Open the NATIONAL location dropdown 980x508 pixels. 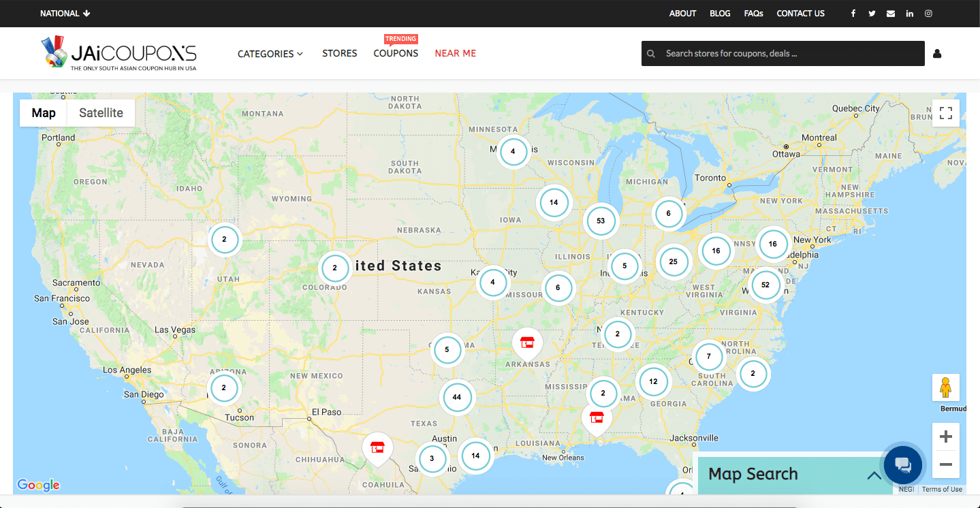point(65,14)
